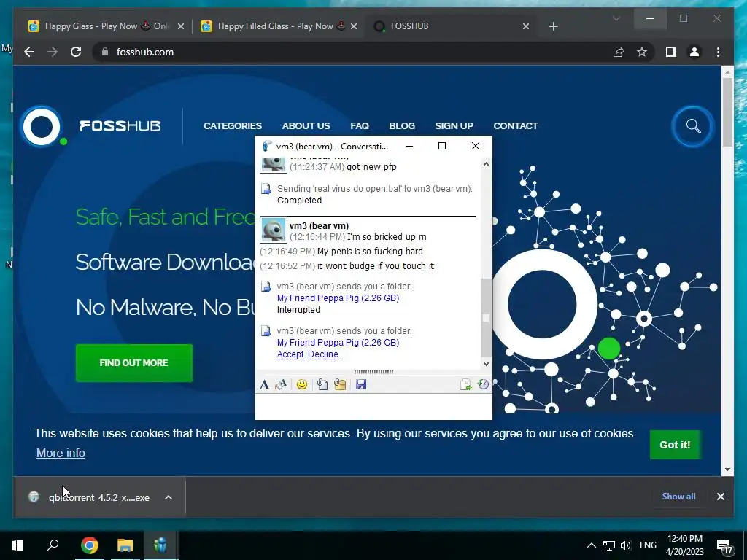
Task: Bookmark this page with star
Action: [x=642, y=52]
